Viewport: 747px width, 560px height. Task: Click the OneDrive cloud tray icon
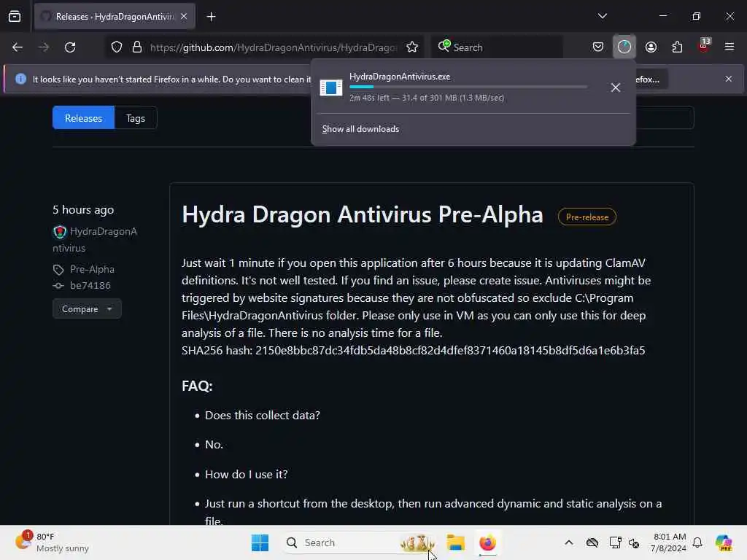click(x=592, y=542)
